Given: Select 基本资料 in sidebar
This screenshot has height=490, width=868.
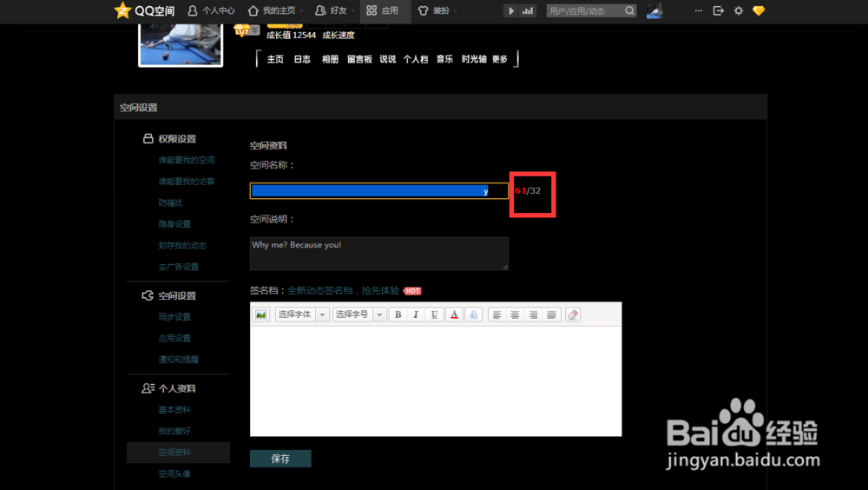Looking at the screenshot, I should (x=174, y=409).
